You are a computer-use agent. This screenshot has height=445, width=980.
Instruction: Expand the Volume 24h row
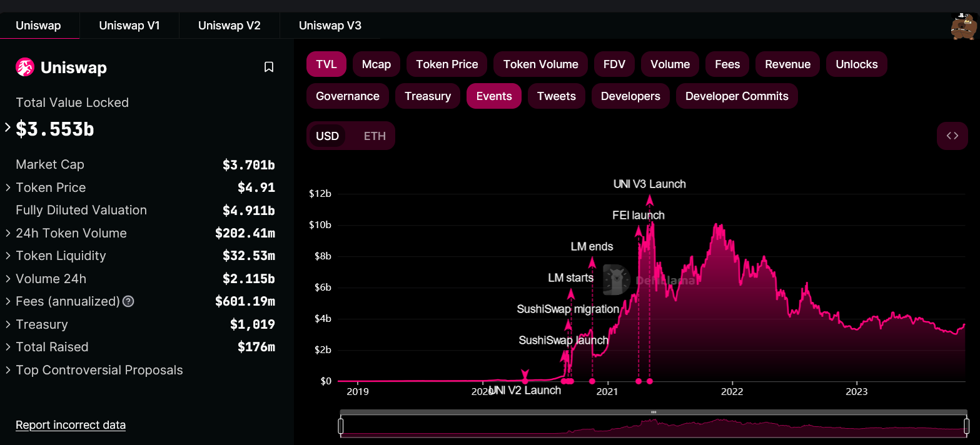pyautogui.click(x=8, y=279)
